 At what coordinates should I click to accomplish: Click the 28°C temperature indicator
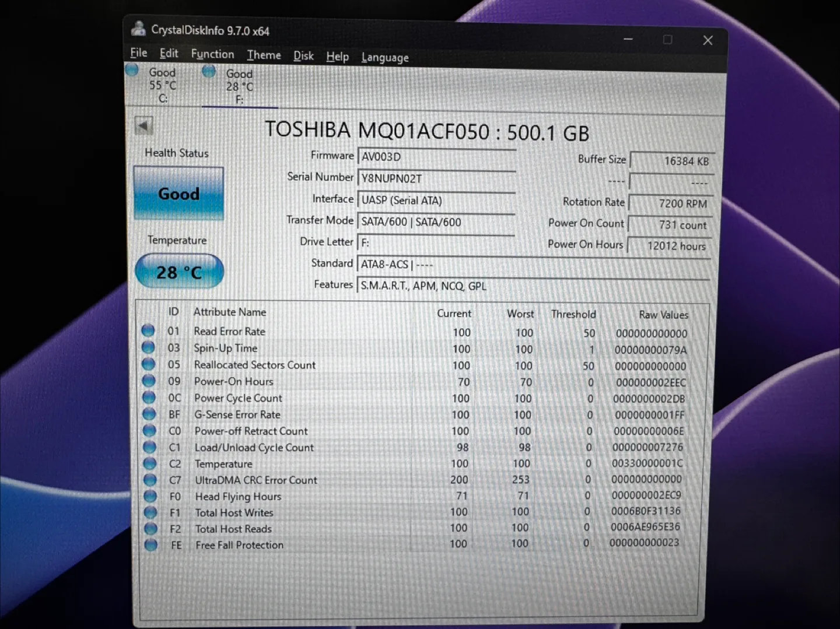pyautogui.click(x=178, y=270)
